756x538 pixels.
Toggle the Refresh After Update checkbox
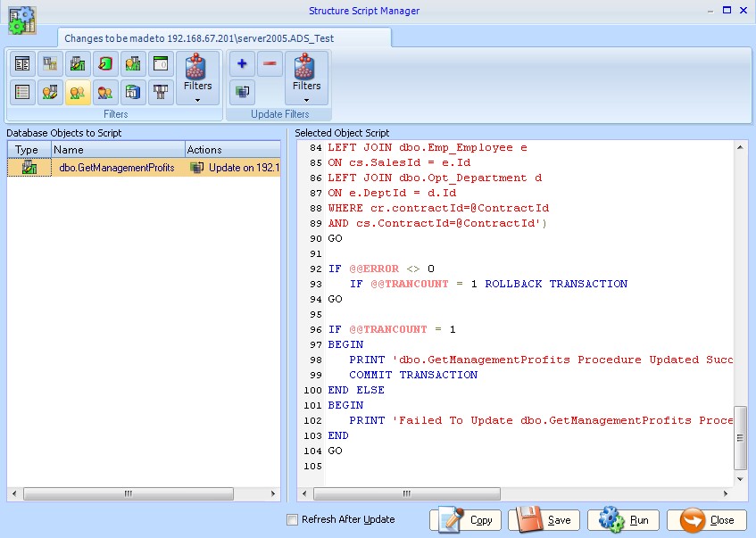tap(292, 519)
